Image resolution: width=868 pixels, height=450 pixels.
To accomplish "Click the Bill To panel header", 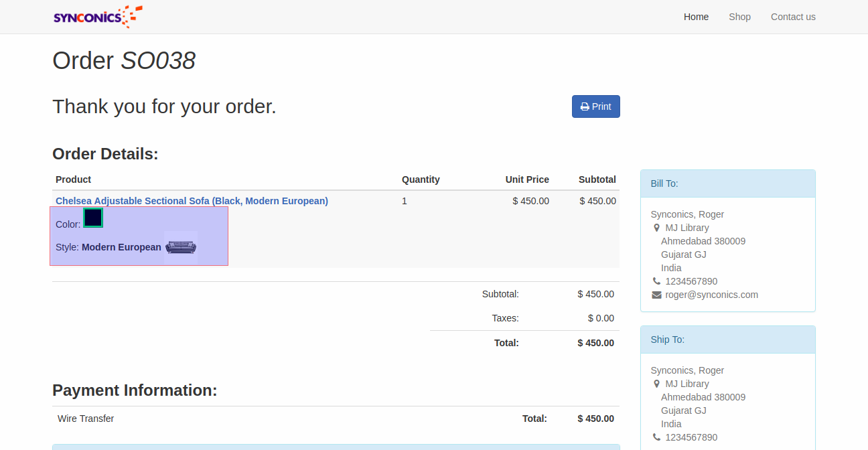I will pos(727,183).
